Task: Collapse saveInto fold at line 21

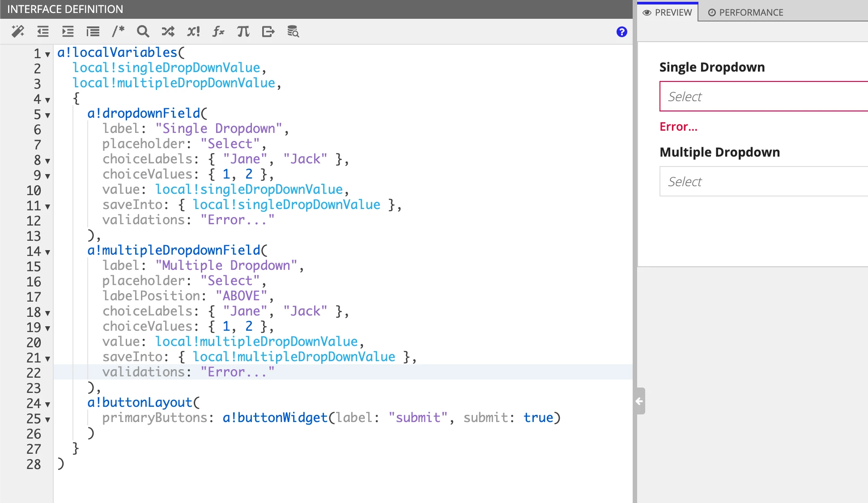Action: coord(47,359)
